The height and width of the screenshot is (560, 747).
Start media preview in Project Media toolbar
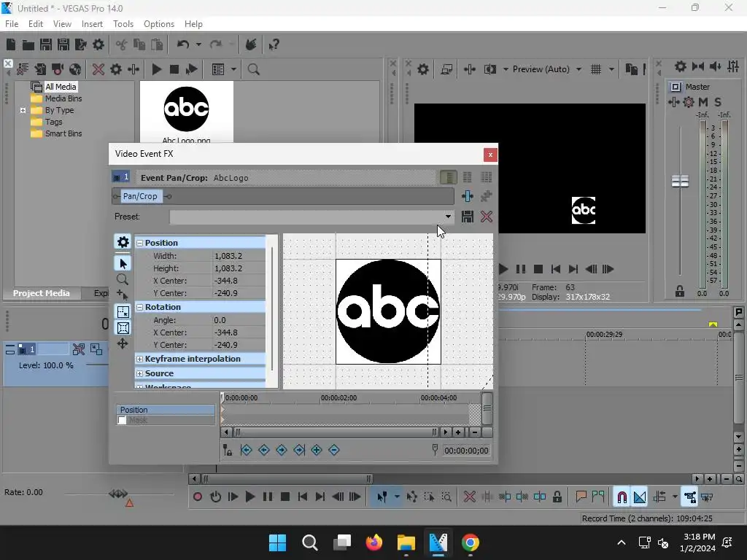(156, 69)
